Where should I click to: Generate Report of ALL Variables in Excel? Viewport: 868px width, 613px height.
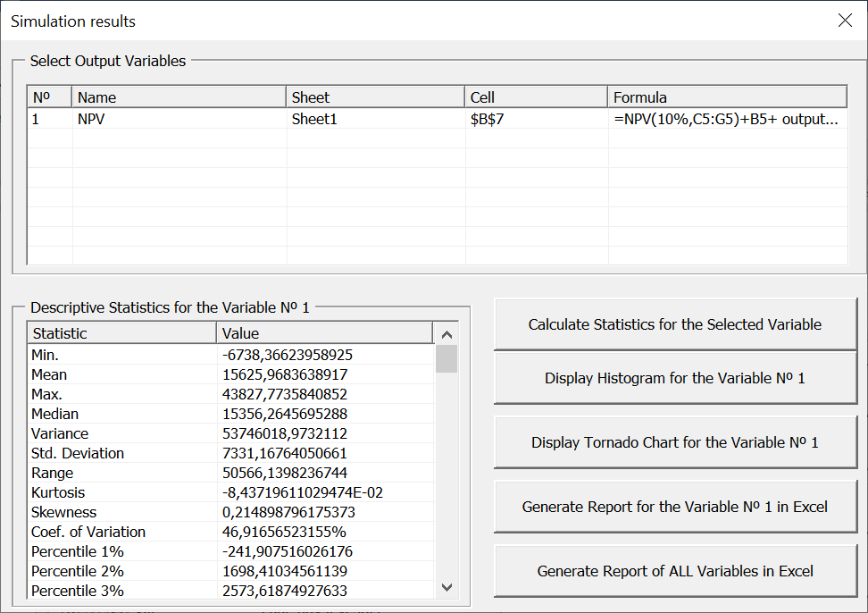click(675, 571)
